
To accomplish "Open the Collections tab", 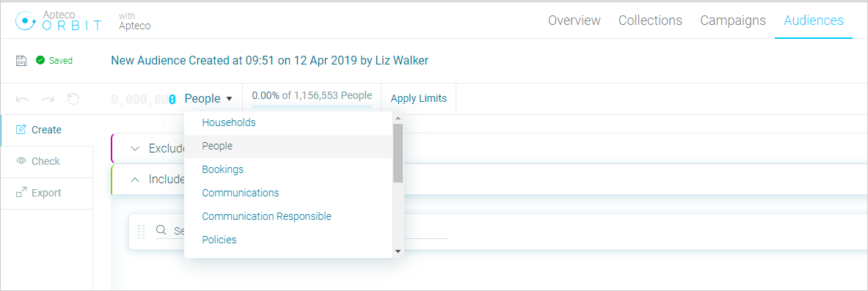I will click(650, 21).
